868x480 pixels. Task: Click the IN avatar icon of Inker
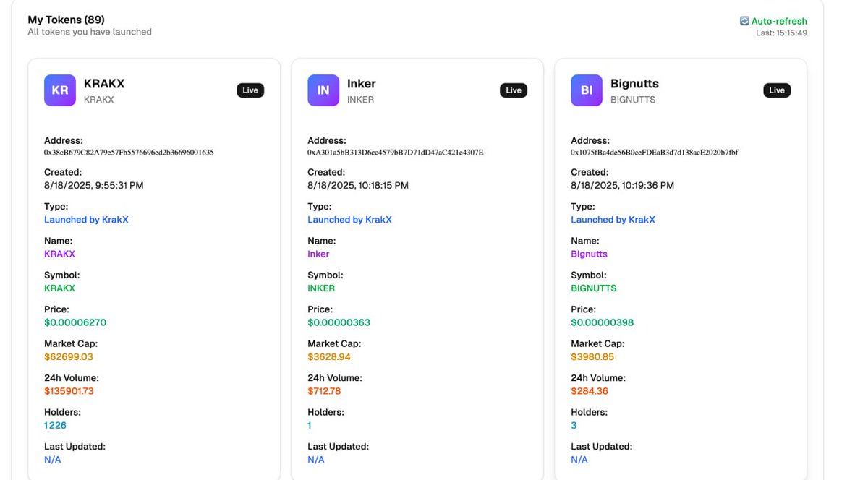point(323,90)
